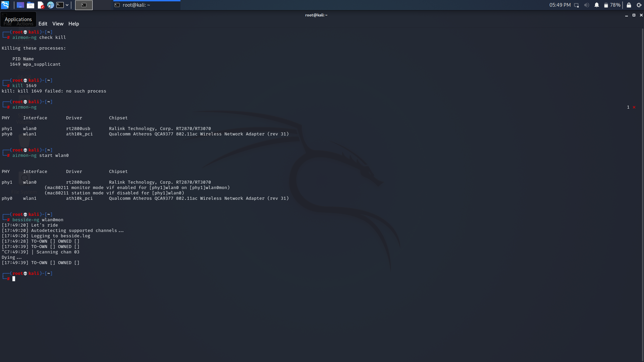Screen dimensions: 644x362
Task: Click the show desktop panel icon
Action: coord(20,5)
